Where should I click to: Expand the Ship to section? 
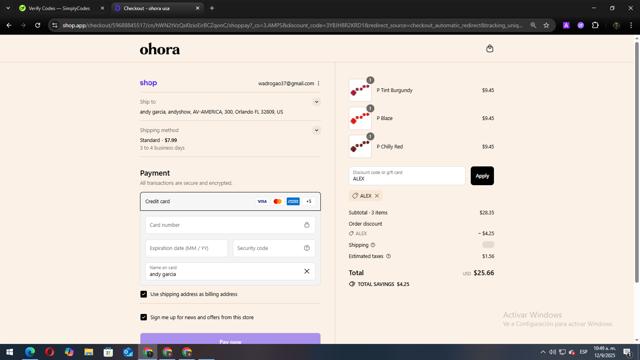316,102
